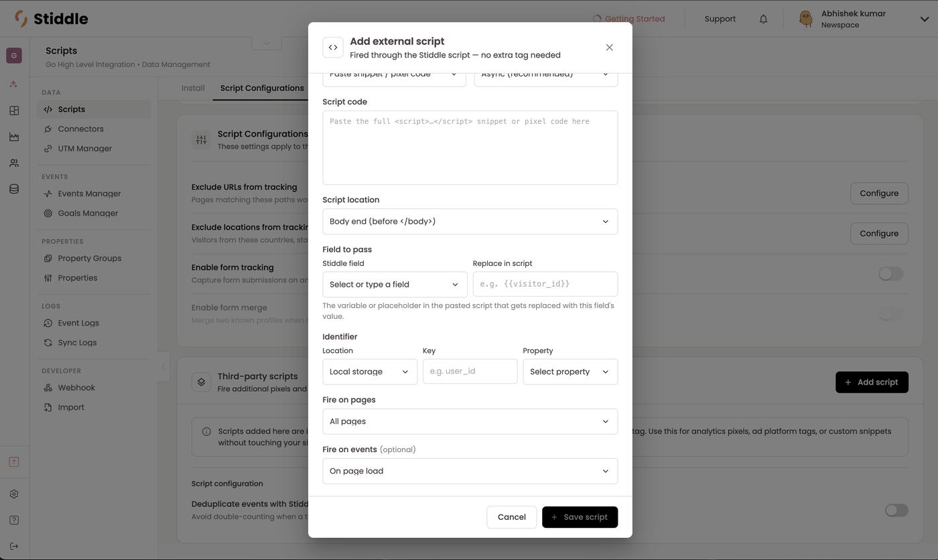Expand the Fire on pages dropdown

(470, 421)
